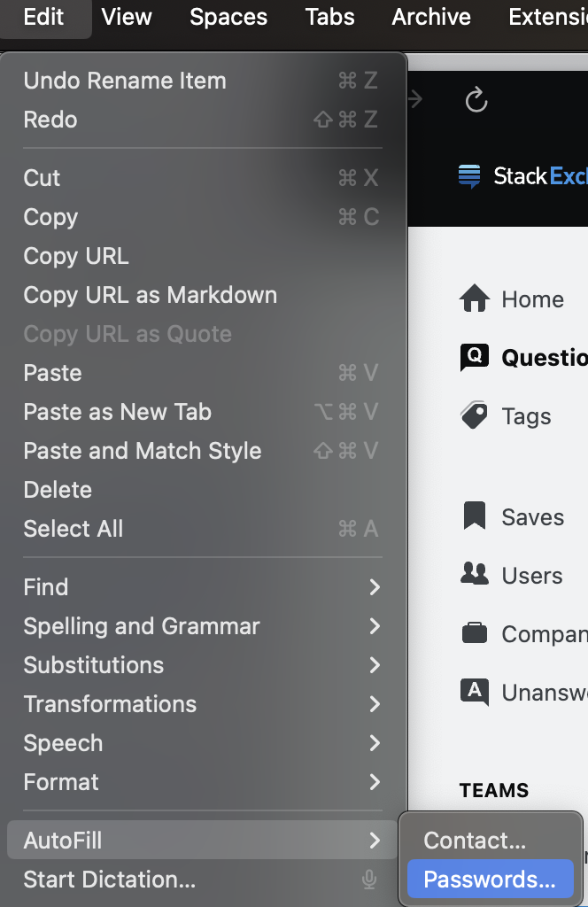Click the Questions Q bubble icon
This screenshot has height=907, width=588.
coord(475,357)
